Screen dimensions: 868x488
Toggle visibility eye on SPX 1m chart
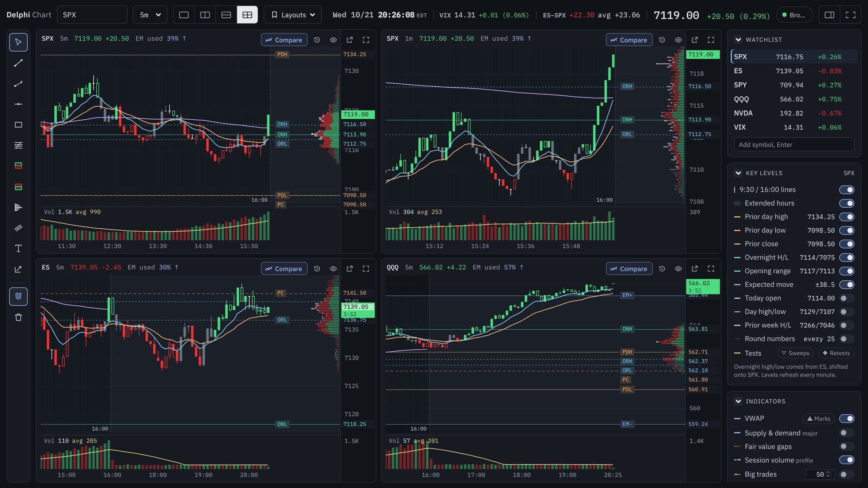(x=678, y=40)
